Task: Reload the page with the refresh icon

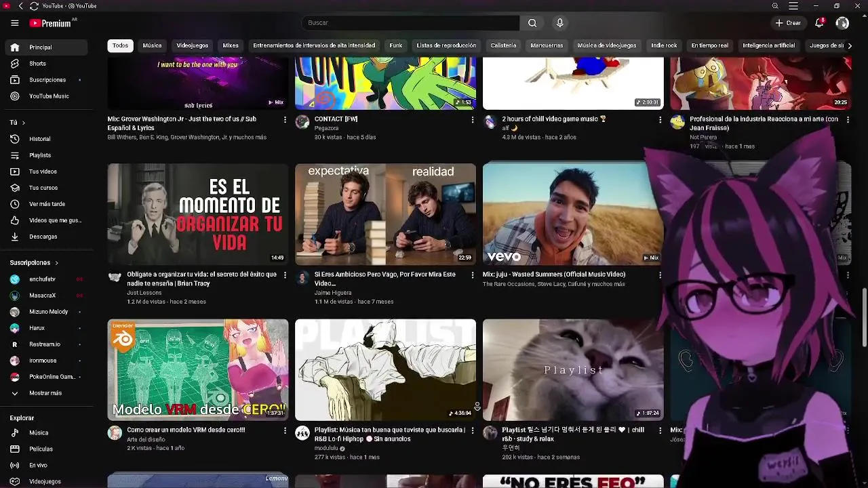Action: 34,6
